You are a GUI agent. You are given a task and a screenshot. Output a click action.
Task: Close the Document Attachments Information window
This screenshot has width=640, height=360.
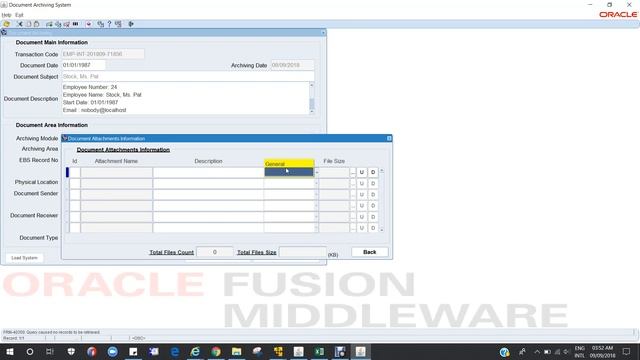tap(389, 138)
